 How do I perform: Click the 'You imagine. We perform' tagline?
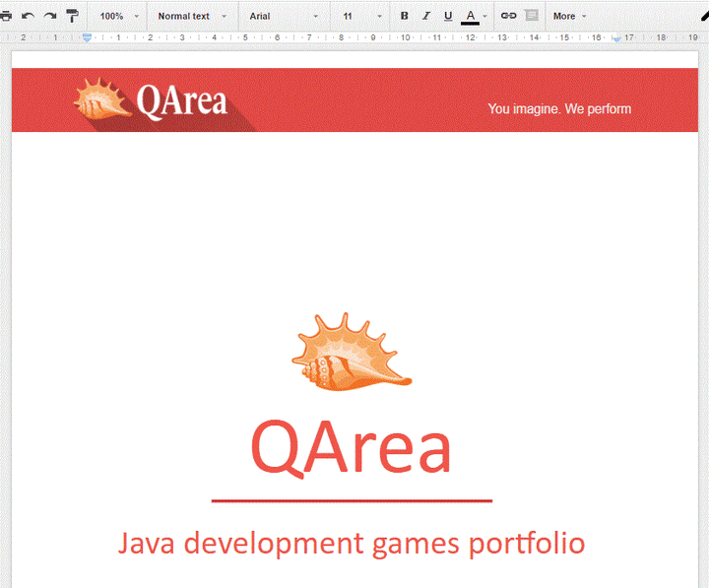(x=559, y=109)
